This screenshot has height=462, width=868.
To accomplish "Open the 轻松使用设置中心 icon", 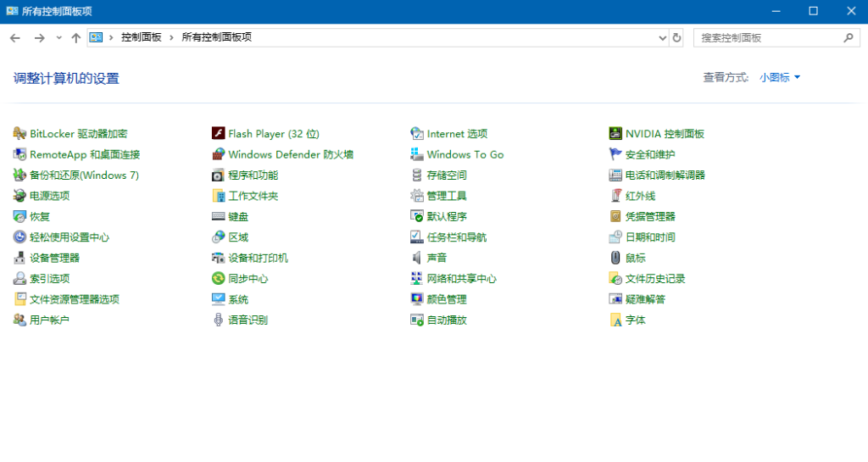I will tap(19, 237).
